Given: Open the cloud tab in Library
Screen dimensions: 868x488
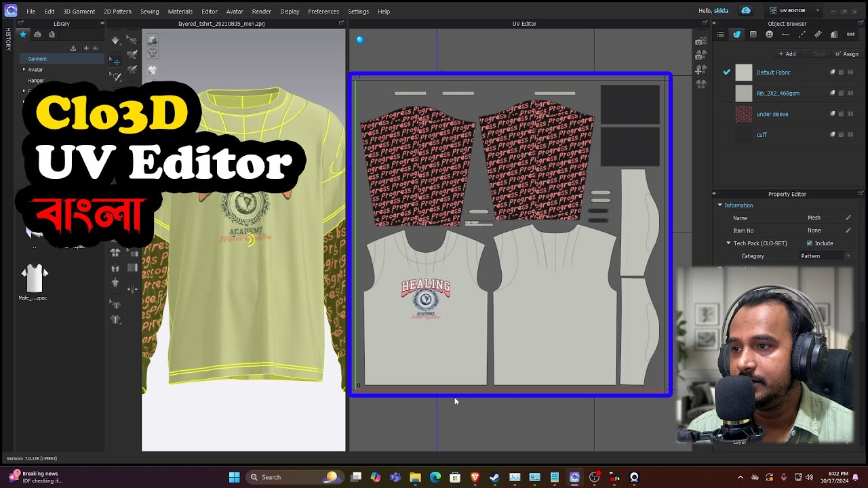Looking at the screenshot, I should tap(37, 35).
